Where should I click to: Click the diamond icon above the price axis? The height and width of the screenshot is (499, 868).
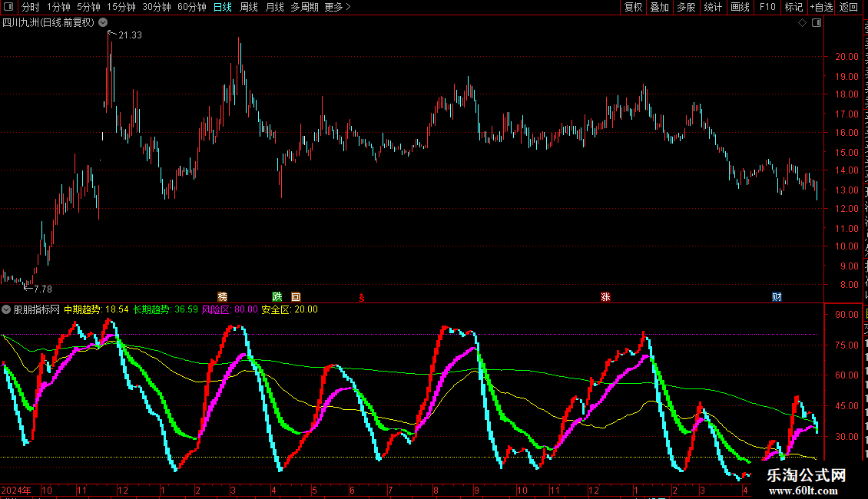coord(802,23)
